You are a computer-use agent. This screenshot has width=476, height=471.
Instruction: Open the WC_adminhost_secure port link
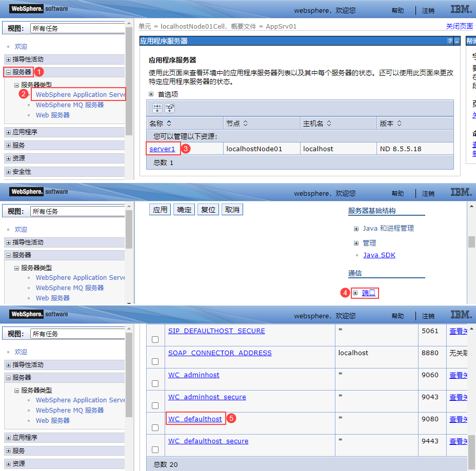(x=207, y=397)
